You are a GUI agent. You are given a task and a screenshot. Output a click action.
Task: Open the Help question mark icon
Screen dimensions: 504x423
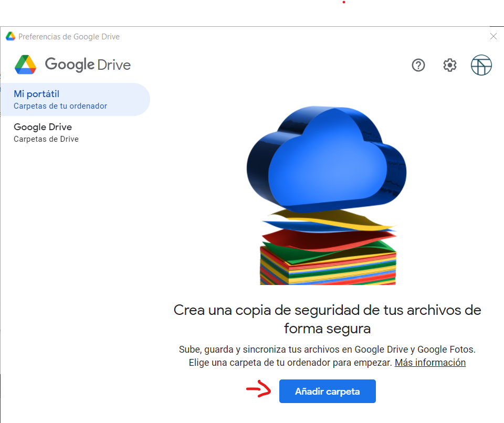(x=418, y=65)
